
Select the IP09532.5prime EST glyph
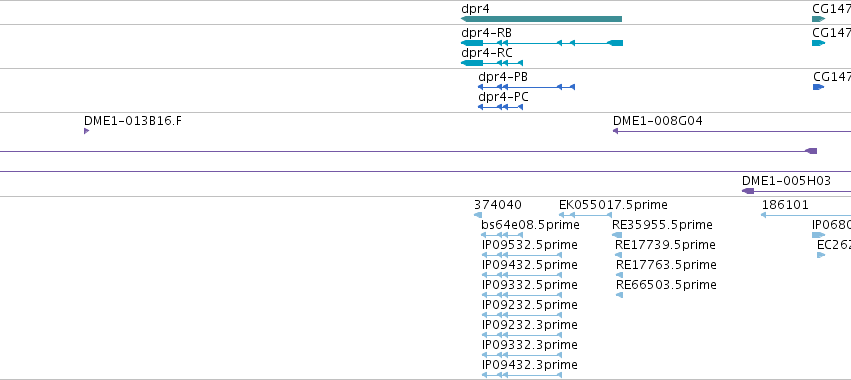(522, 255)
